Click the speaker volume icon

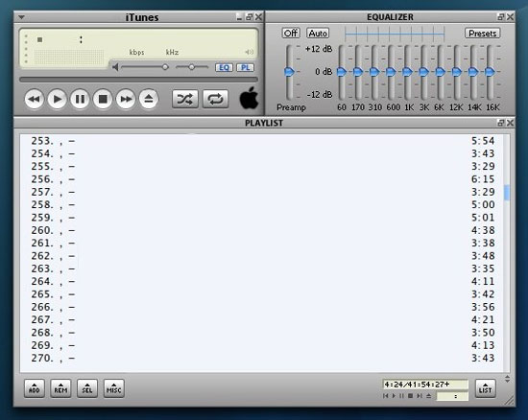click(x=115, y=67)
